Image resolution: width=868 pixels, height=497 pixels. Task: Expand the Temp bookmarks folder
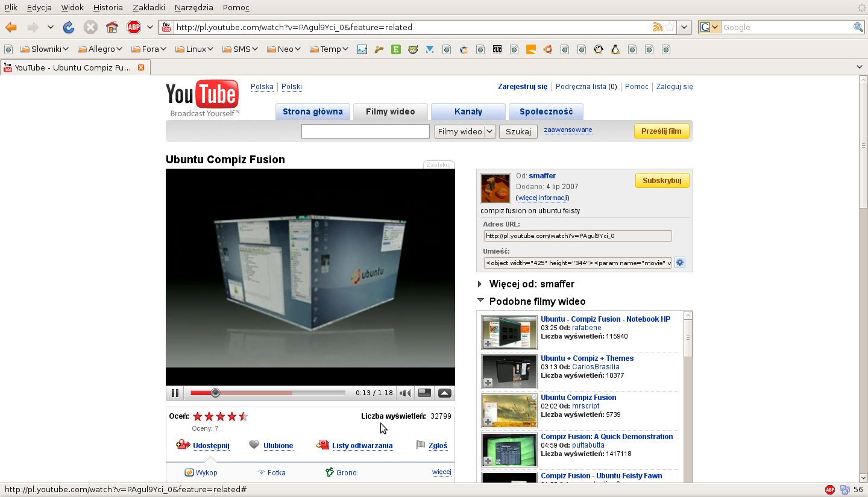coord(329,49)
